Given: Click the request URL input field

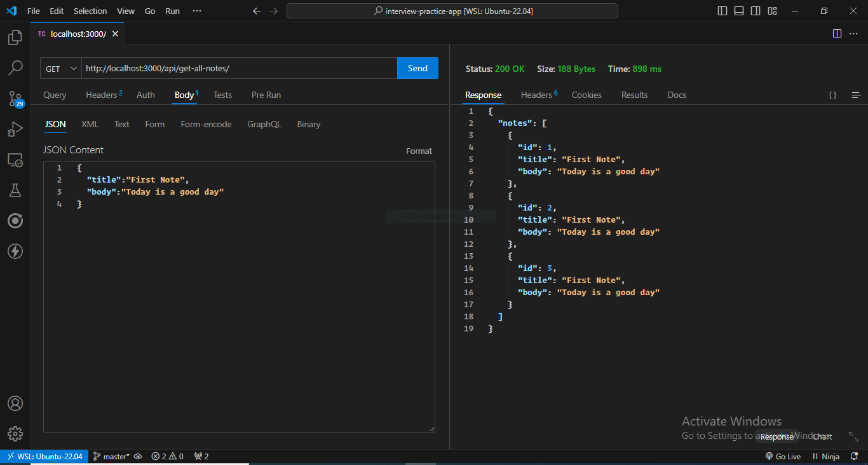Looking at the screenshot, I should tap(239, 68).
